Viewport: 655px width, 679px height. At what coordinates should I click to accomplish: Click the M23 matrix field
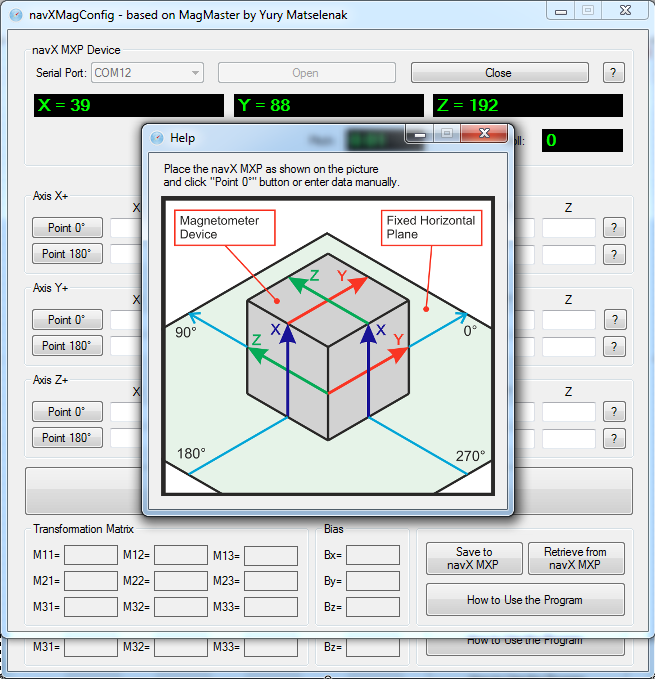click(x=271, y=581)
